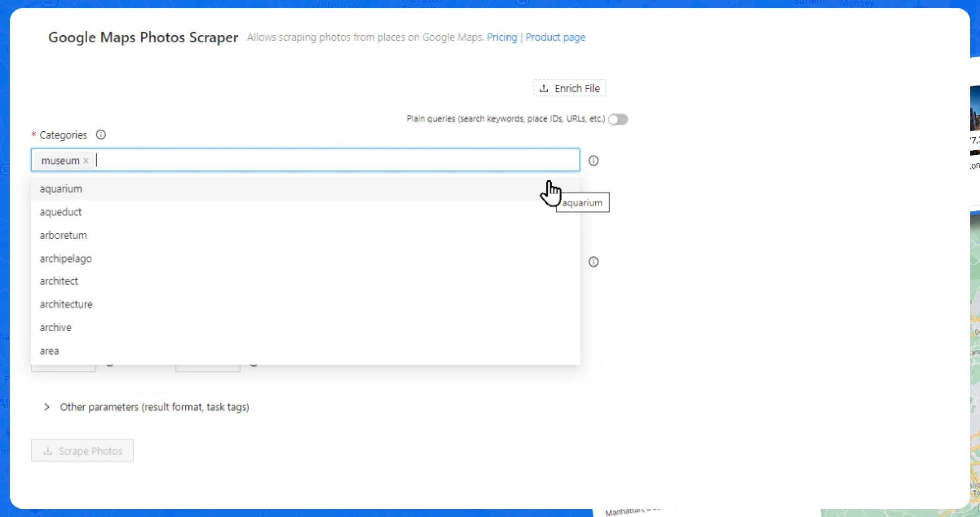Click the download icon on Scrape Photos
This screenshot has width=980, height=517.
click(x=48, y=451)
